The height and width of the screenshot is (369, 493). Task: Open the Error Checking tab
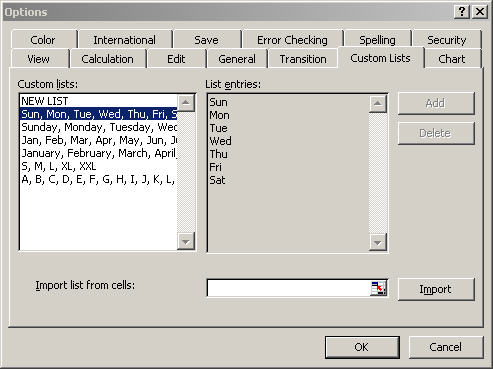point(292,40)
